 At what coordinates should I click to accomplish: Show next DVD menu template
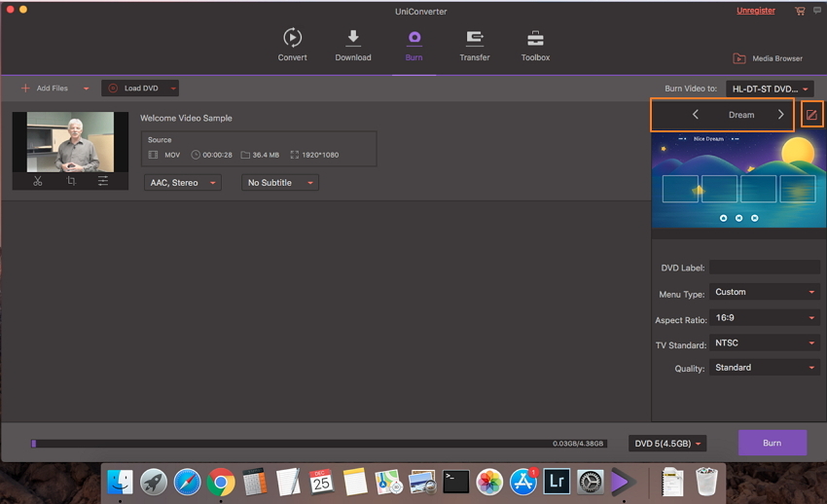[x=780, y=115]
